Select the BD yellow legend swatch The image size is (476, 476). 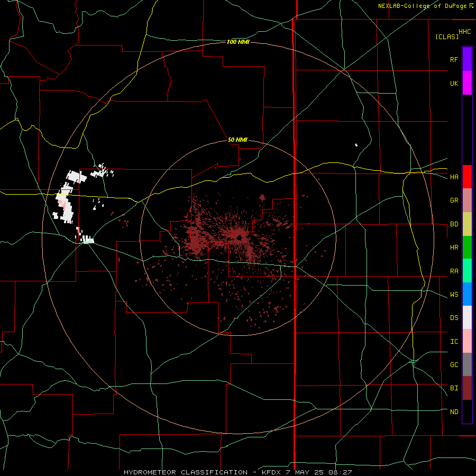pyautogui.click(x=467, y=224)
